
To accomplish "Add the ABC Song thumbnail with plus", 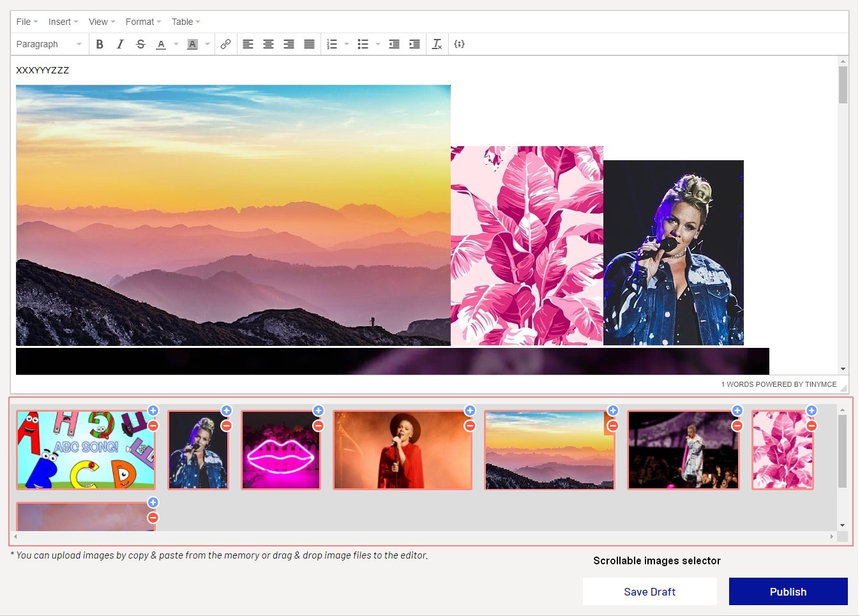I will coord(153,410).
